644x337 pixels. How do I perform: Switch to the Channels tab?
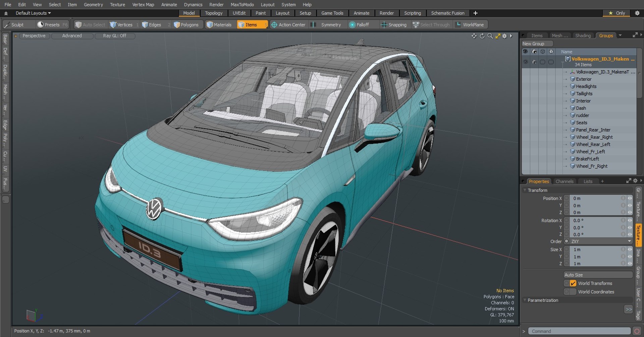point(565,181)
